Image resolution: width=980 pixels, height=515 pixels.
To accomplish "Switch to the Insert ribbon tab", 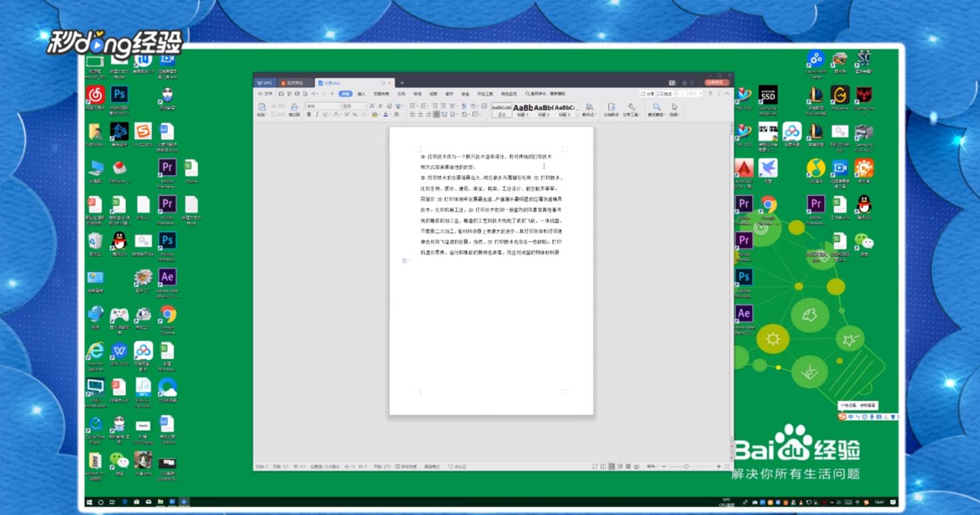I will point(362,94).
